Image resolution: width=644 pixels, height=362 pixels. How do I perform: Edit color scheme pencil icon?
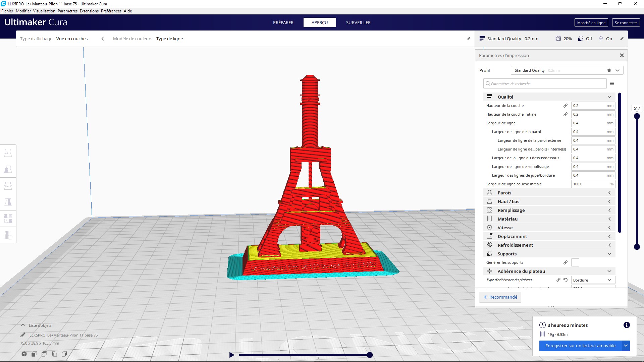point(469,39)
